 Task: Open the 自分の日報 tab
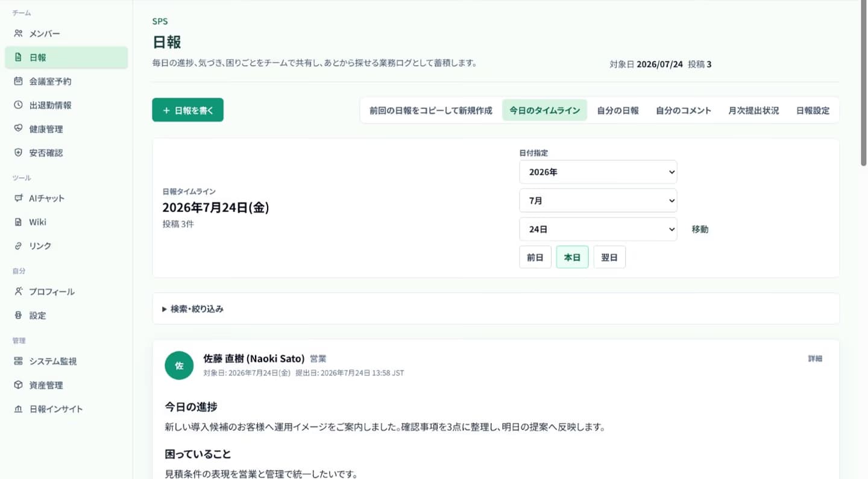(x=618, y=110)
